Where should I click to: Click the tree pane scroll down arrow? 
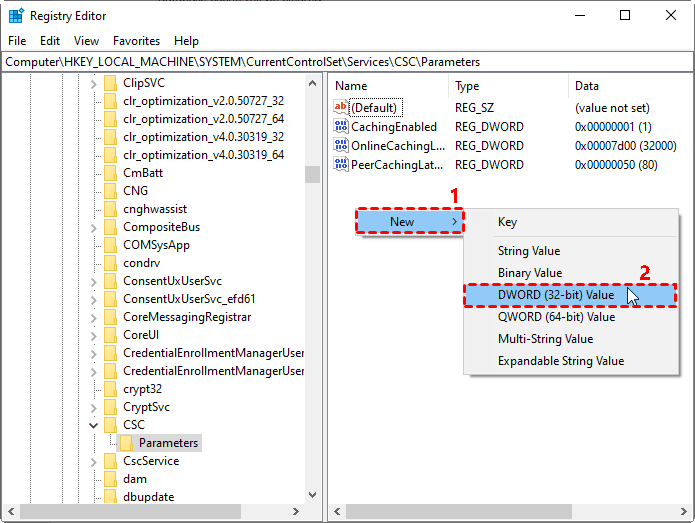click(313, 495)
